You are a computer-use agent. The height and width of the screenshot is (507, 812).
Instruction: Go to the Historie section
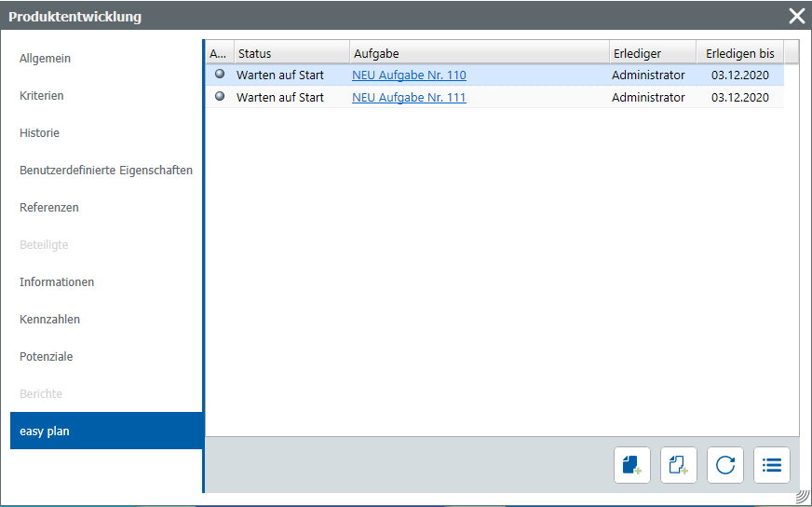click(40, 133)
